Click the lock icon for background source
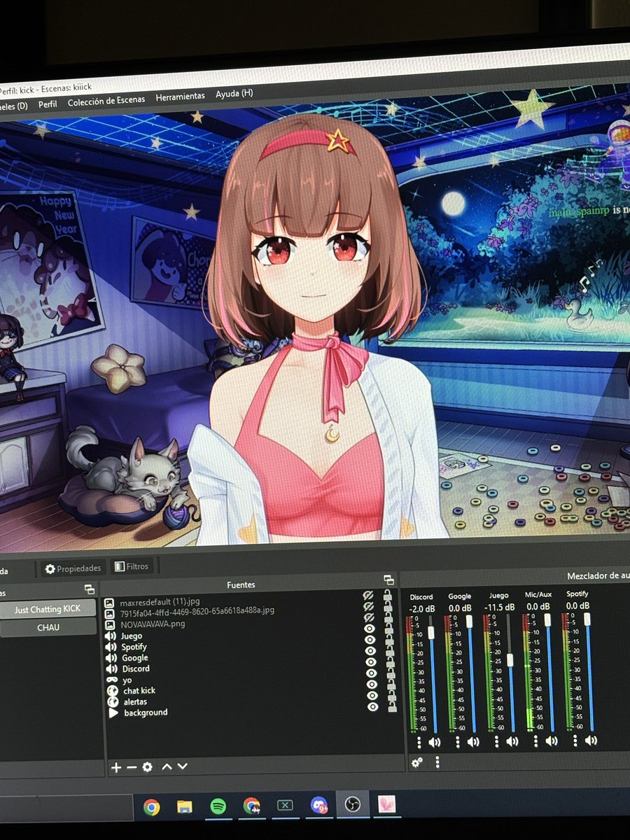This screenshot has width=630, height=840. 392,707
